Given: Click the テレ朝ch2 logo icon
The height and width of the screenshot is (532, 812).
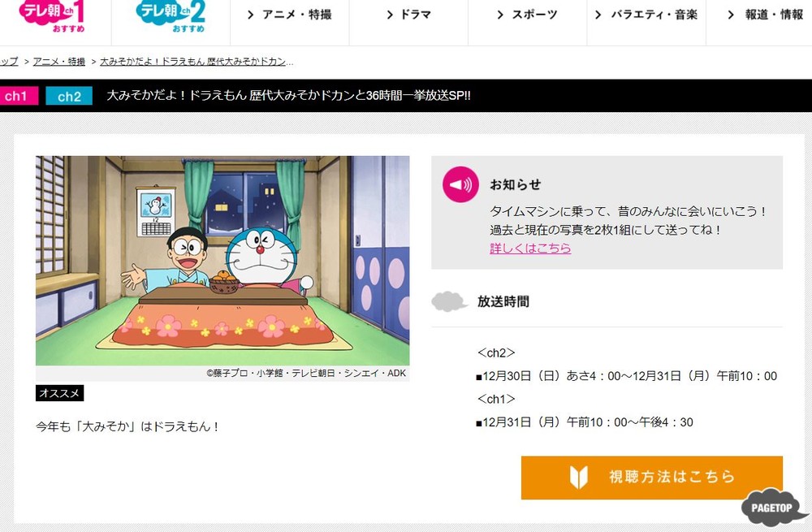Looking at the screenshot, I should (171, 15).
